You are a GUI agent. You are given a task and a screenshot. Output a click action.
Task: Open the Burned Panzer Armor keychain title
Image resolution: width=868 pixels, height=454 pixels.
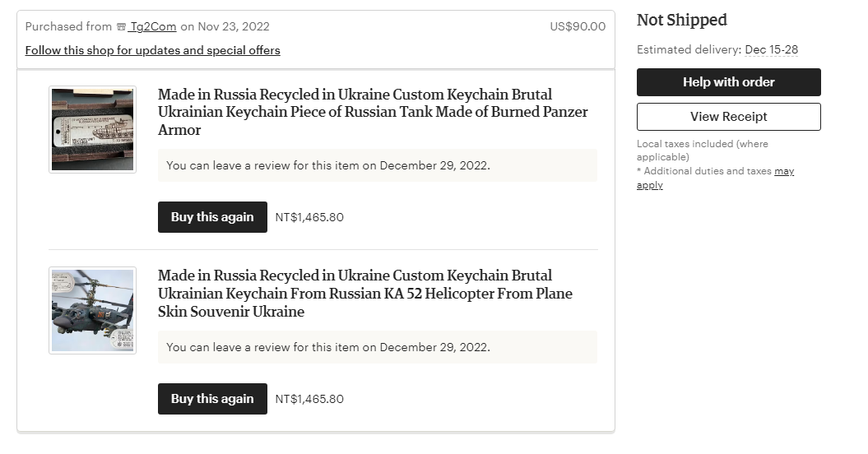point(373,112)
